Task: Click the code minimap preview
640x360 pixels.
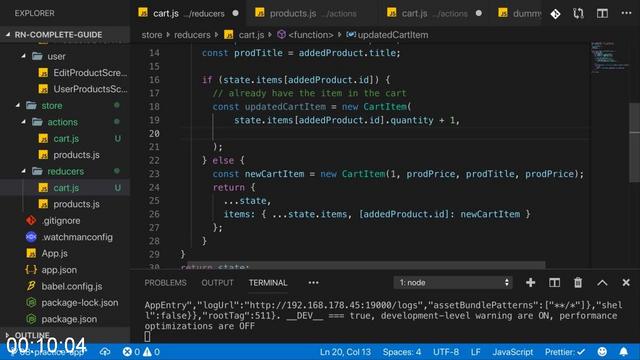Action: (610, 57)
